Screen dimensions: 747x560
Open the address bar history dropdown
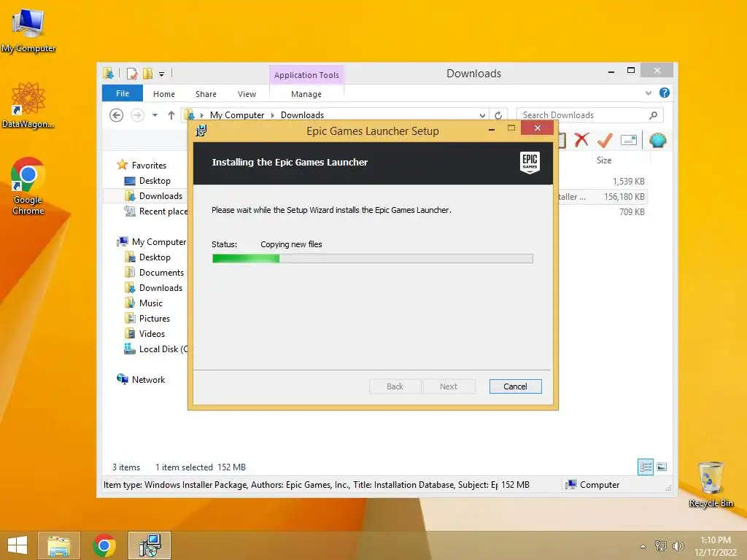[x=482, y=115]
